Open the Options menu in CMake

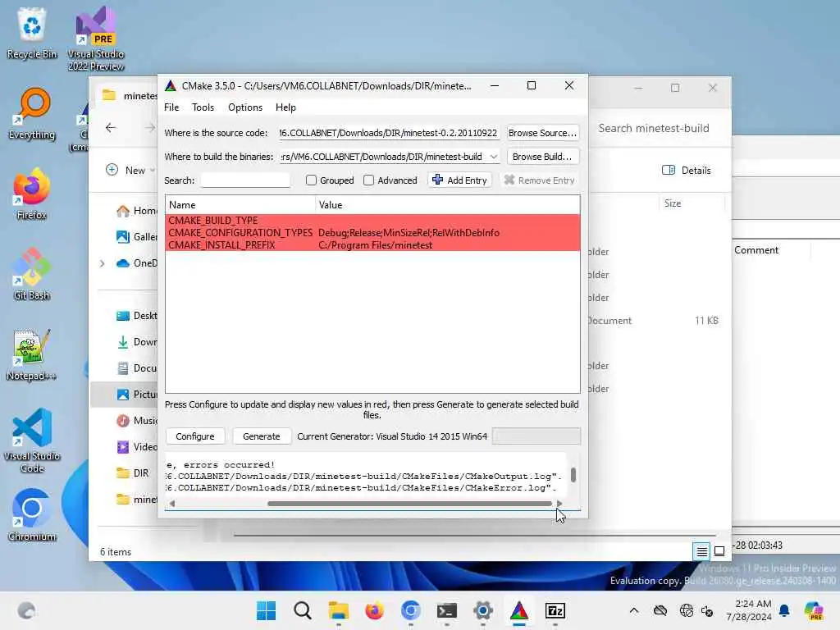(245, 107)
